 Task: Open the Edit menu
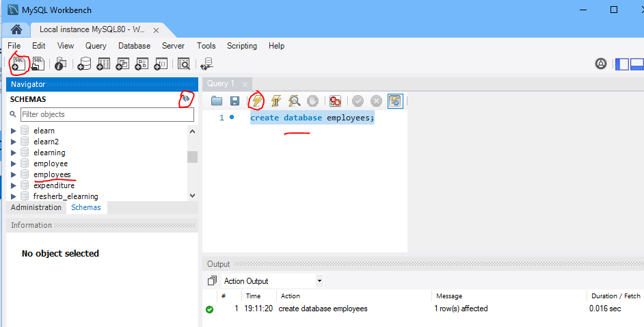[x=38, y=46]
